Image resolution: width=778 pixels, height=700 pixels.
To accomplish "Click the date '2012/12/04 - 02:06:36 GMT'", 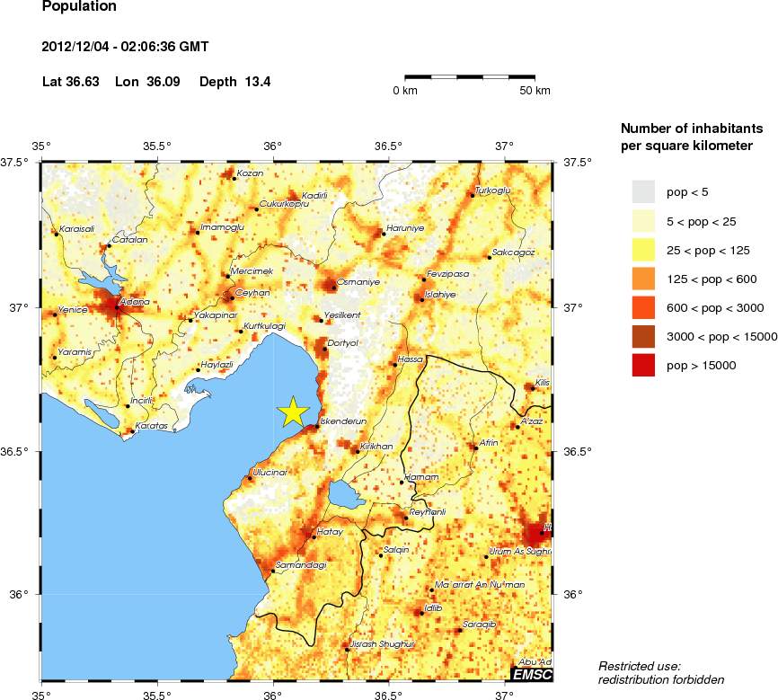I will 125,47.
